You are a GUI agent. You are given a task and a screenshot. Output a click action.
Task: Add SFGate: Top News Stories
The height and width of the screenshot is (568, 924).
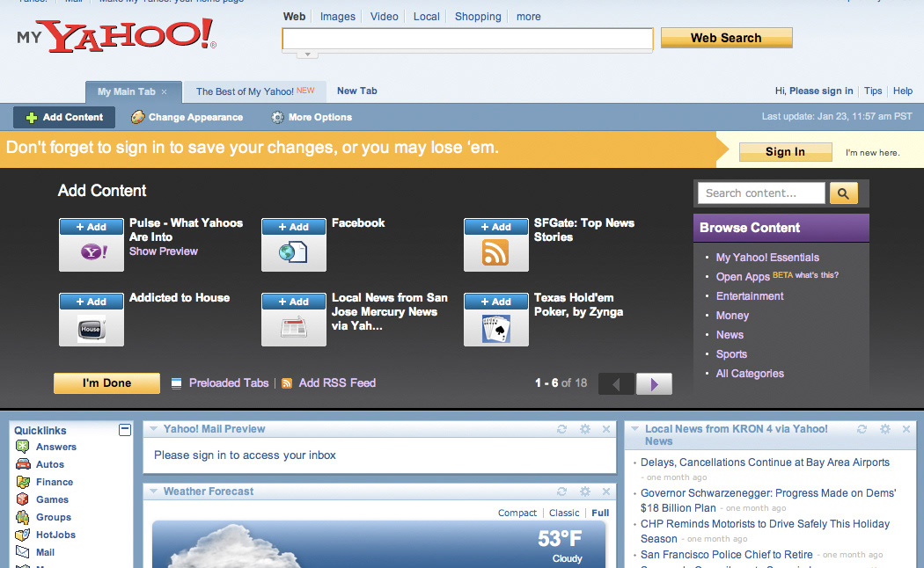pos(496,227)
